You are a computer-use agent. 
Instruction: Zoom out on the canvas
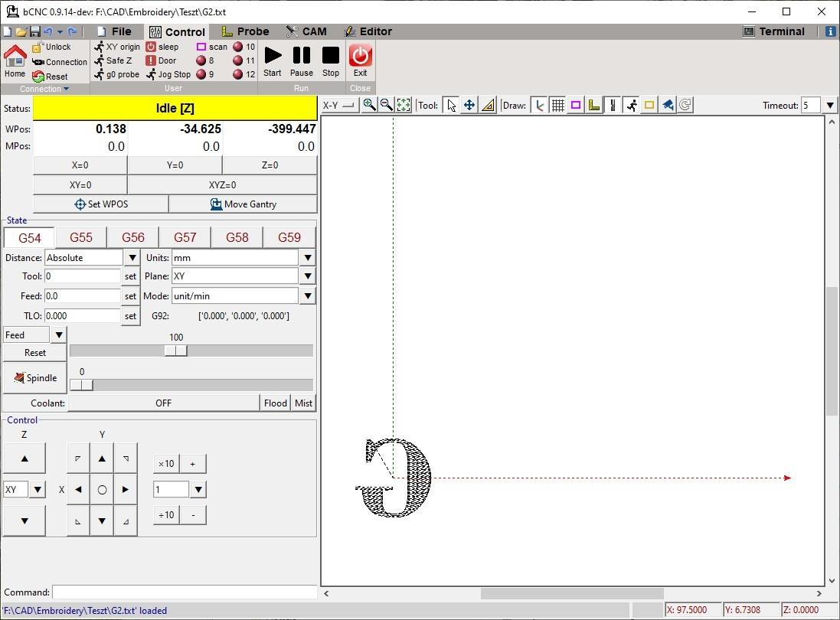pos(386,105)
